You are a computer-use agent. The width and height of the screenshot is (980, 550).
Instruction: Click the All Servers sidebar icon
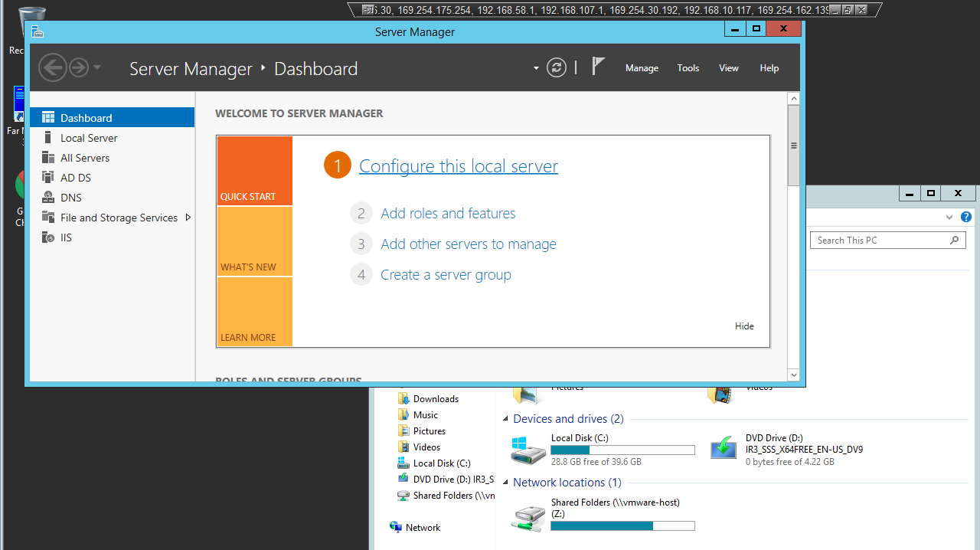pyautogui.click(x=48, y=158)
